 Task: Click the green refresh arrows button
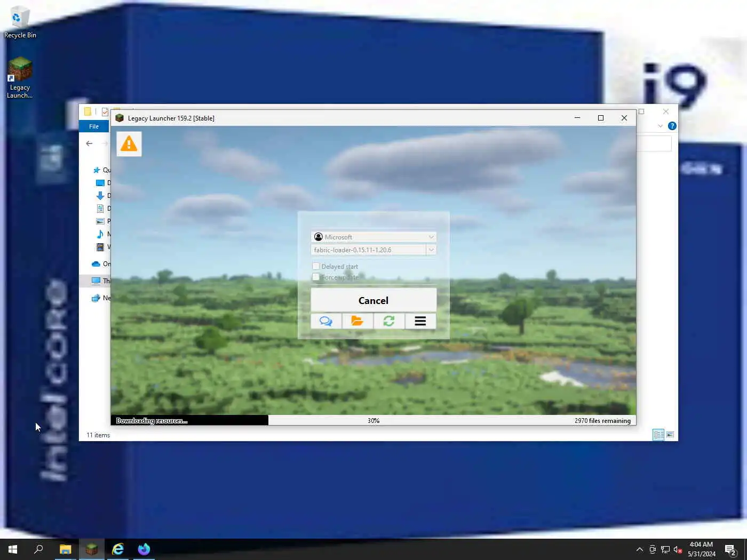point(389,321)
